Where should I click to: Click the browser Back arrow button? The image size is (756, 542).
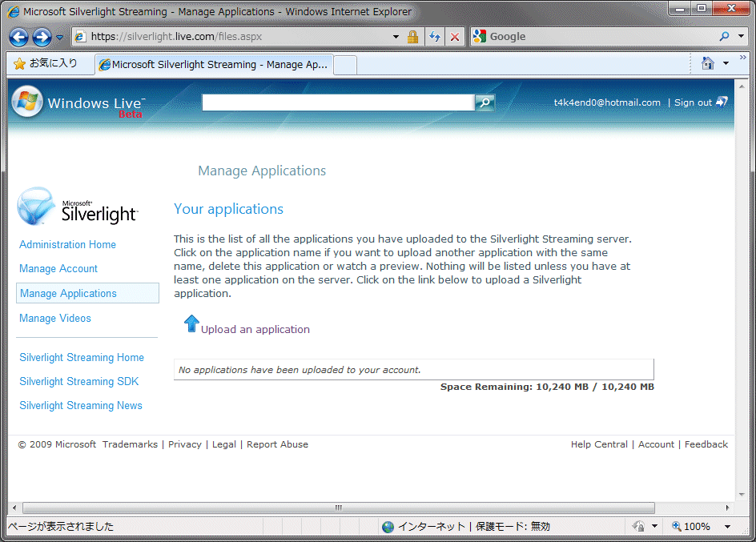point(19,37)
